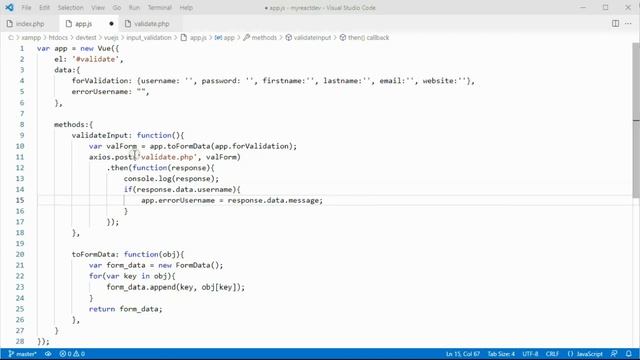The width and height of the screenshot is (640, 360).
Task: Click 'var valForm' on line 10
Action: [113, 146]
